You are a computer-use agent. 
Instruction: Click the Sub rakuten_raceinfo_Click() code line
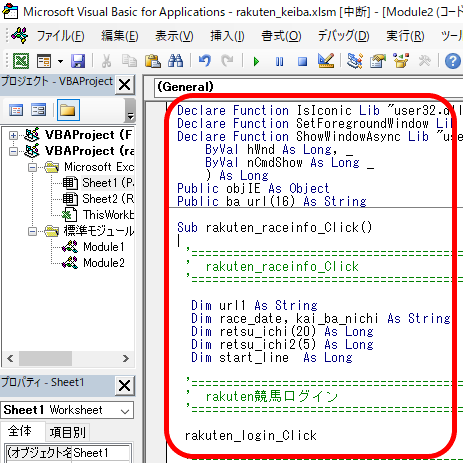pyautogui.click(x=274, y=228)
